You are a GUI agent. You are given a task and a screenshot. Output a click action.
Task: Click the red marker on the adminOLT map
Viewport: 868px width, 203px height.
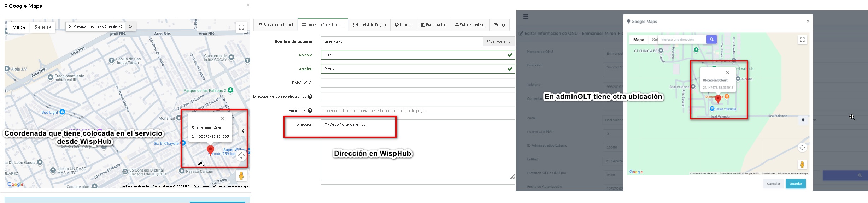tap(718, 99)
